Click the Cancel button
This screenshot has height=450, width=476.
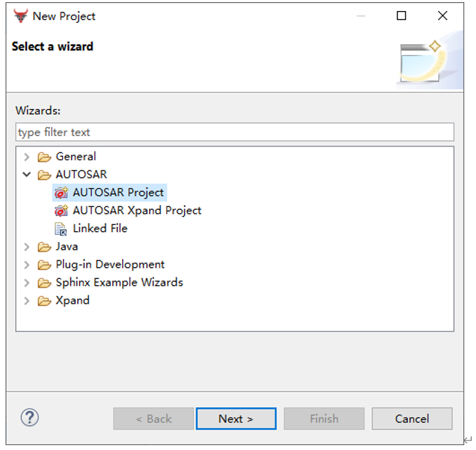tap(412, 419)
